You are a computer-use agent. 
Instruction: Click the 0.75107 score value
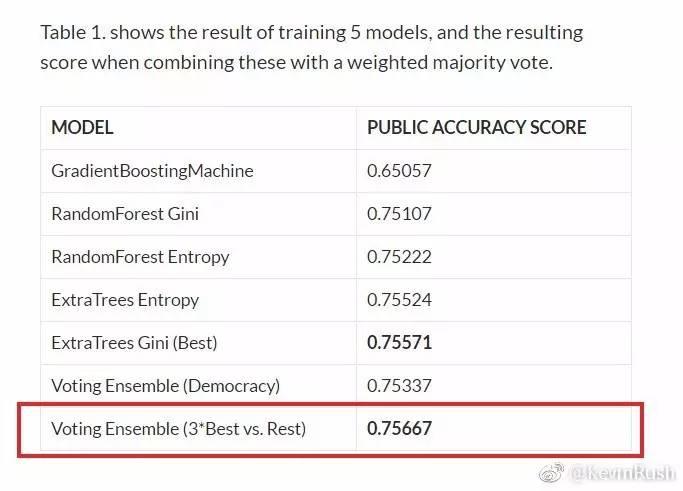click(399, 214)
